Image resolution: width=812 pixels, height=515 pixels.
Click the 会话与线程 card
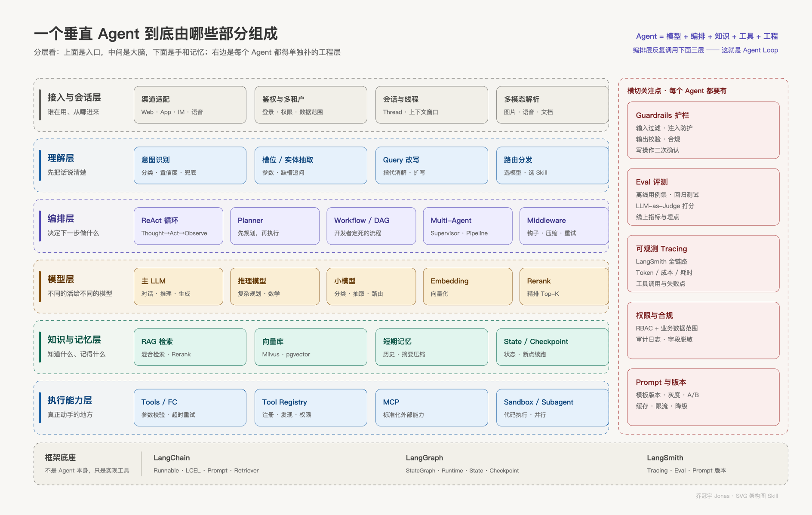432,105
